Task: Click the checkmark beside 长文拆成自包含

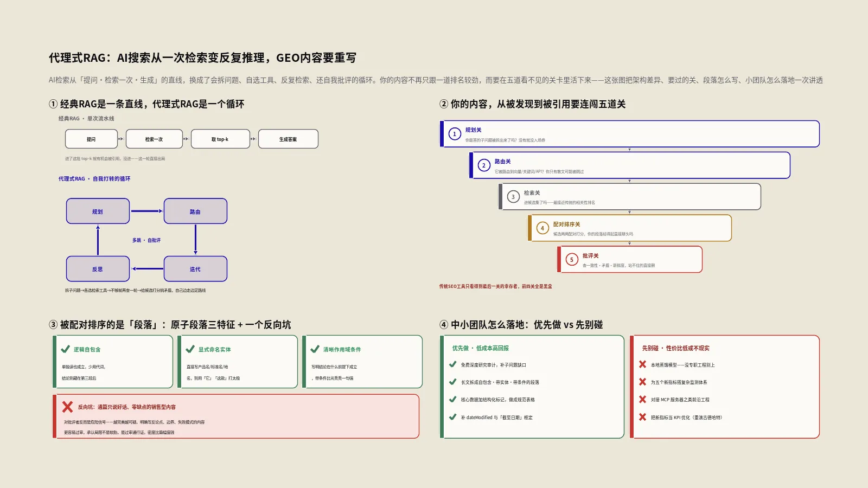Action: (x=453, y=382)
